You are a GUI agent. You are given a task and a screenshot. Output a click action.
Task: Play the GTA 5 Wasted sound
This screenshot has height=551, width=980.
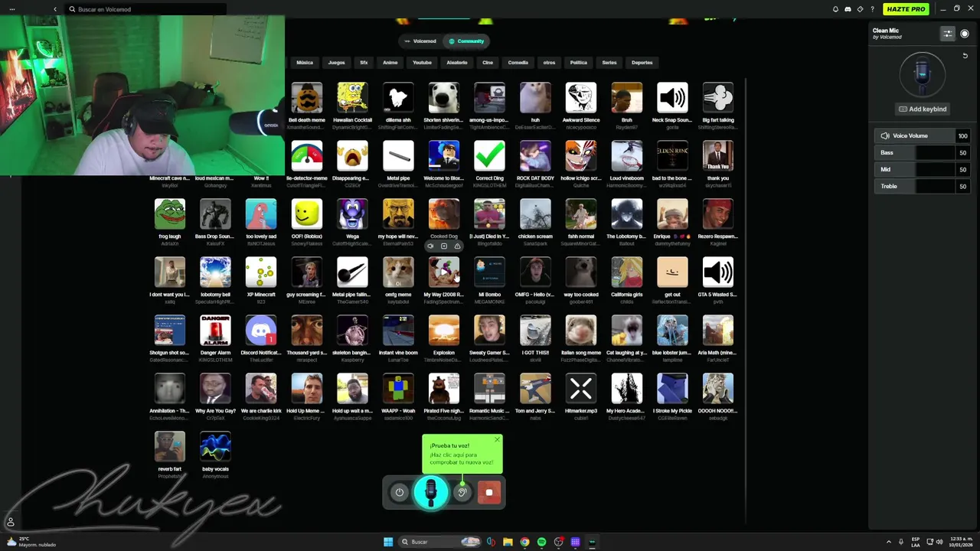[718, 272]
